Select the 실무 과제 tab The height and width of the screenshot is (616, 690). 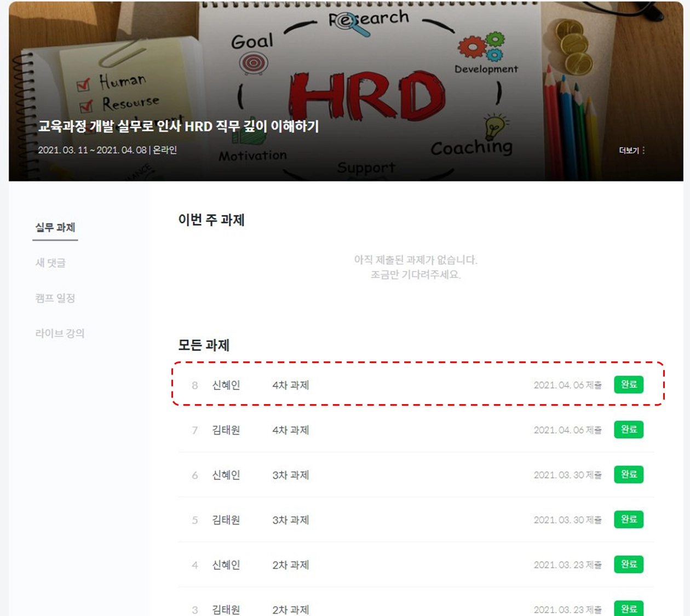(x=55, y=227)
